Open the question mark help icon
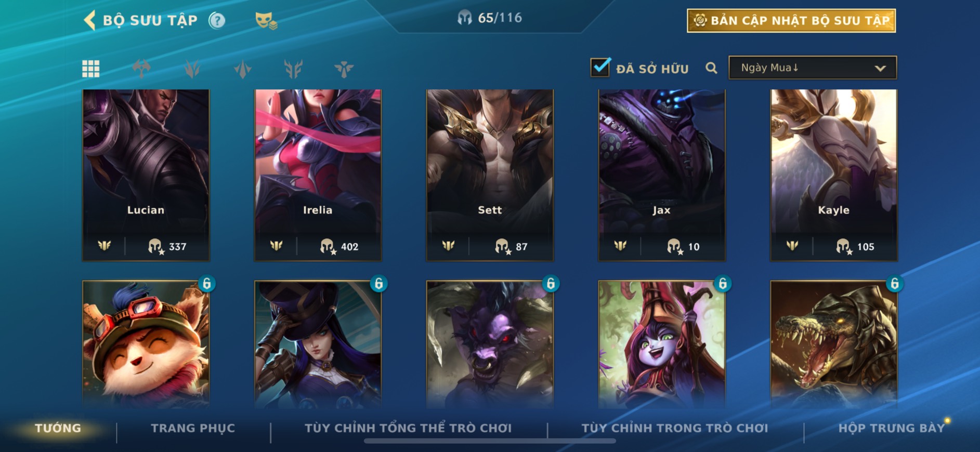This screenshot has width=980, height=452. tap(217, 21)
